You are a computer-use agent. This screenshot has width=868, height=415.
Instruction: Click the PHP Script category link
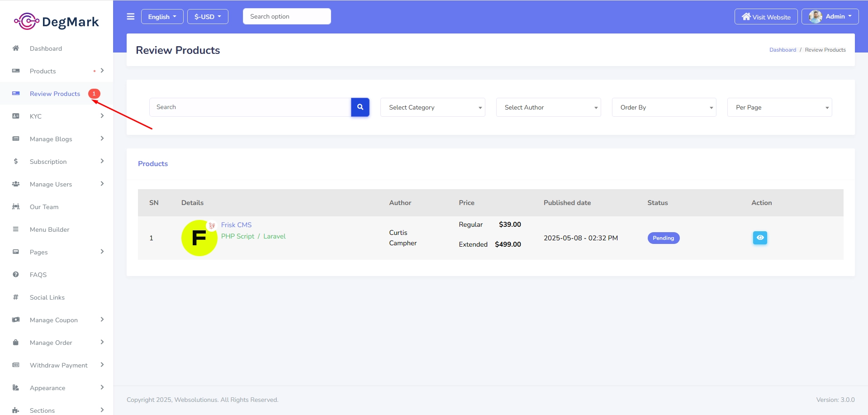coord(237,236)
